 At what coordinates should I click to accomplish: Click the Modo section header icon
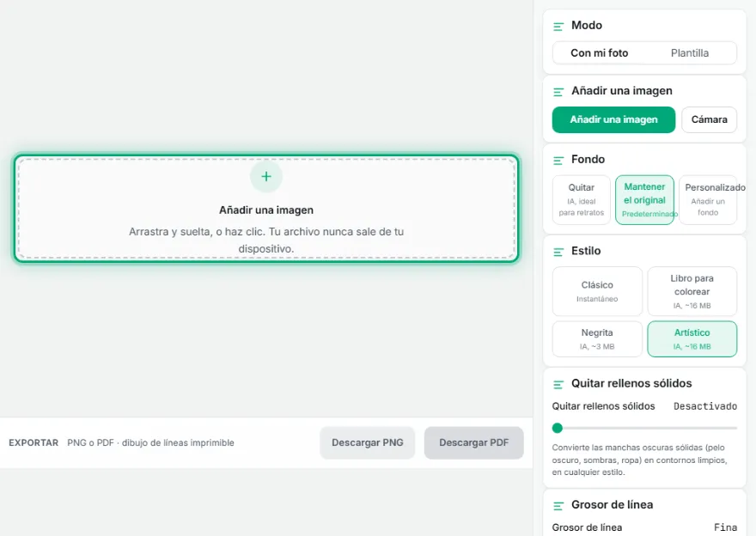tap(558, 26)
